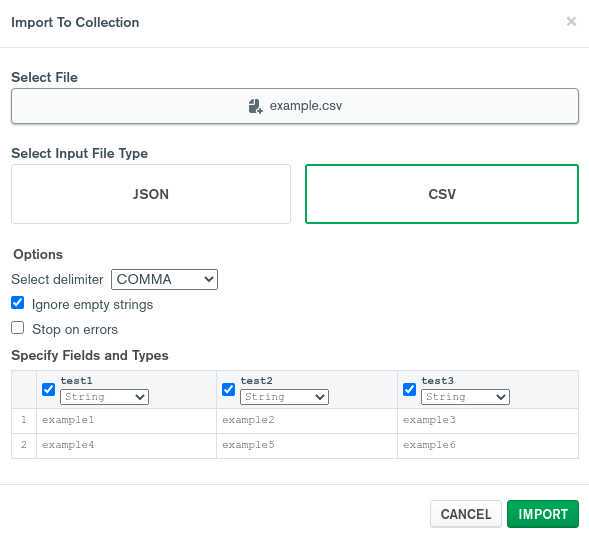Viewport: 589px width, 537px height.
Task: Select CSV as input file type
Action: [442, 194]
